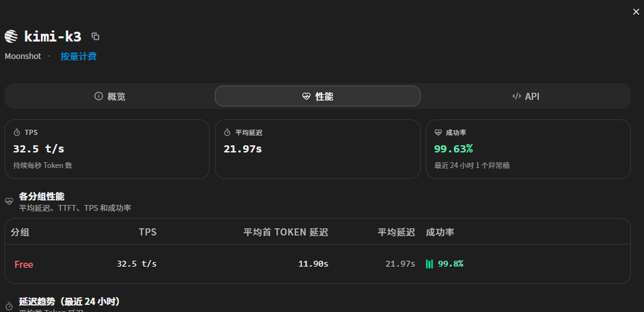Click the heart icon next to 各分组性能
Viewport: 644px width, 312px height.
(9, 201)
